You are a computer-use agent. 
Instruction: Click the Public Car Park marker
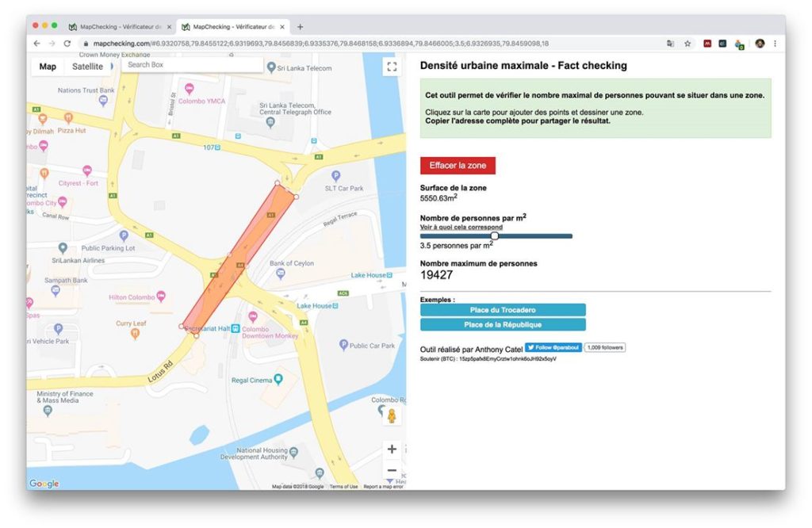(x=343, y=345)
